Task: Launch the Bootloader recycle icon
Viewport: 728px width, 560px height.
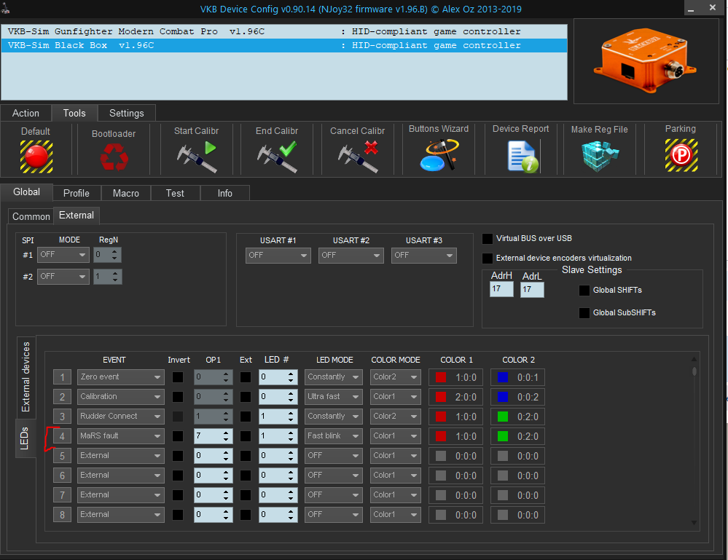Action: 114,156
